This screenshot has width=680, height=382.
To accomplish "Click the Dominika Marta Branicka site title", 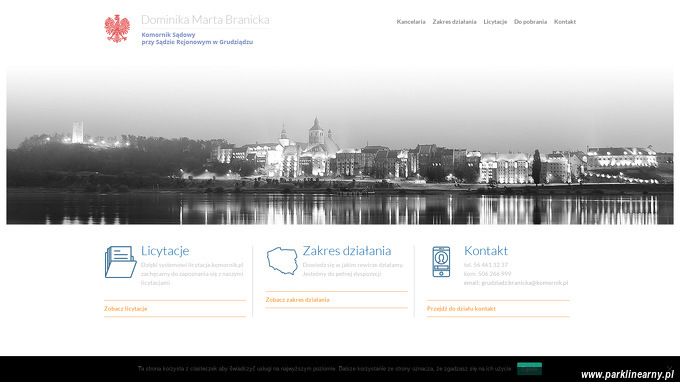I will click(x=205, y=20).
